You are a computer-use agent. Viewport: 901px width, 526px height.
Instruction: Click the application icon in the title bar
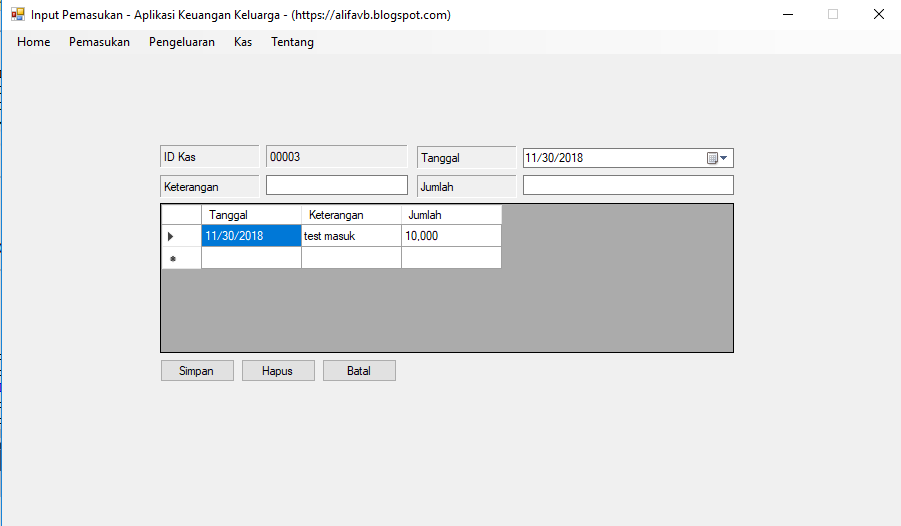[x=18, y=14]
